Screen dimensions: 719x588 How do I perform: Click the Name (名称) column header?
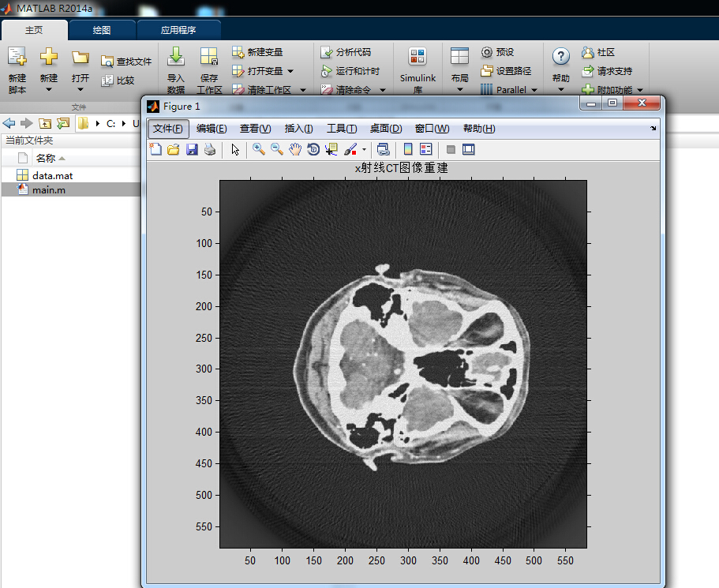coord(46,158)
